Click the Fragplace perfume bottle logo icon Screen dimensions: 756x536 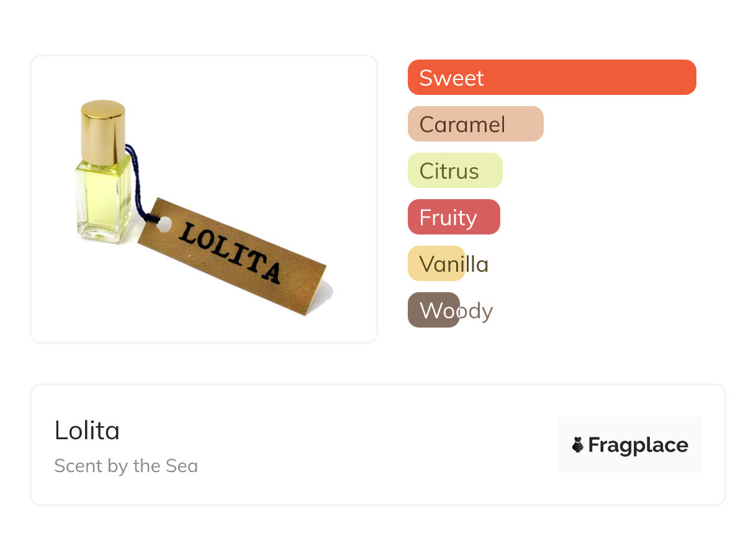coord(578,445)
